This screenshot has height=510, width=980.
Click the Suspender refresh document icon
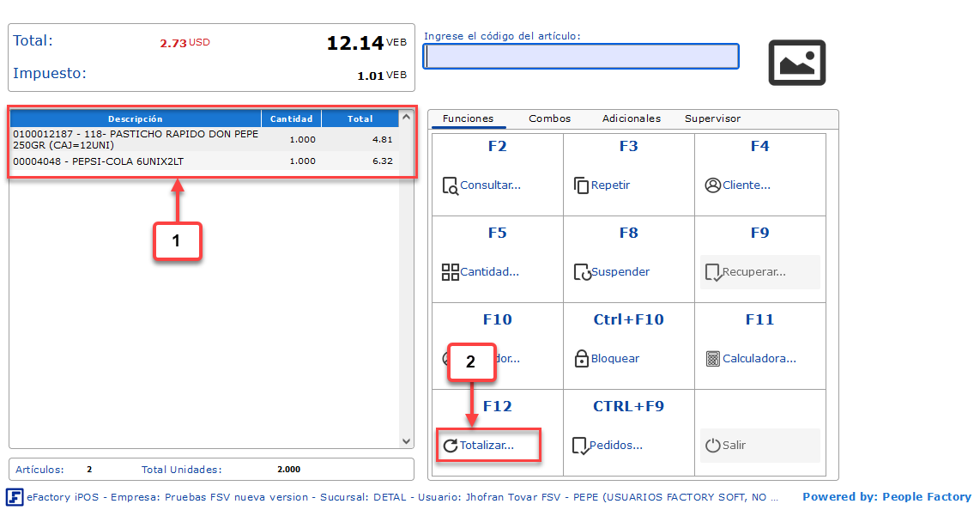(582, 272)
